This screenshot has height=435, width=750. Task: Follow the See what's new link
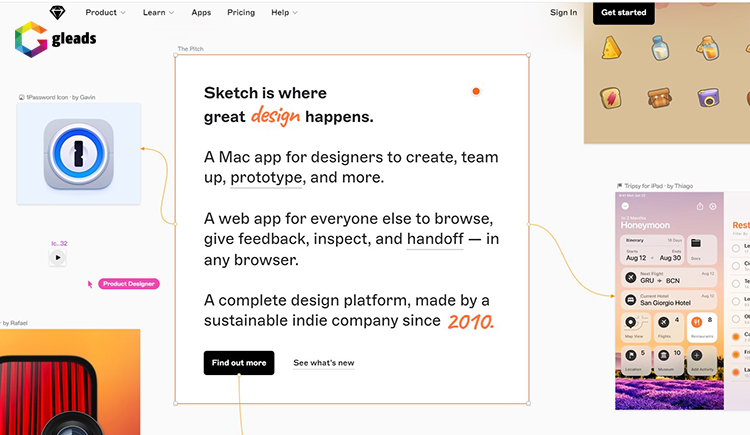pos(323,363)
